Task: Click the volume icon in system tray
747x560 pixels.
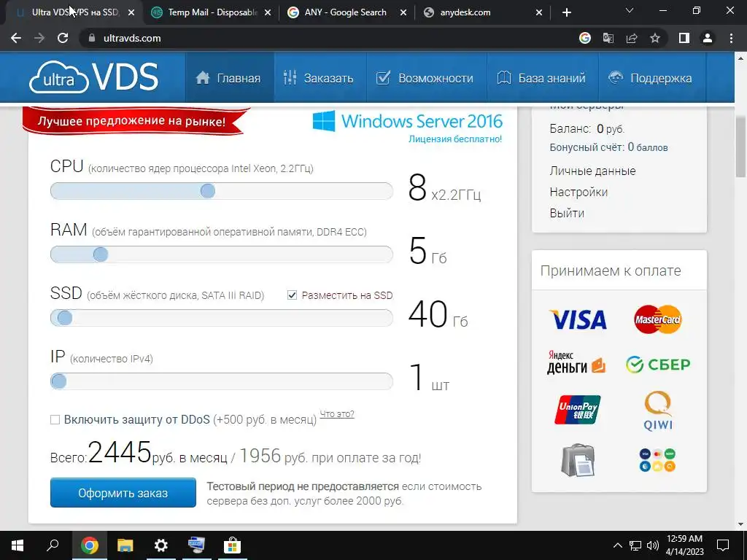Action: click(653, 545)
